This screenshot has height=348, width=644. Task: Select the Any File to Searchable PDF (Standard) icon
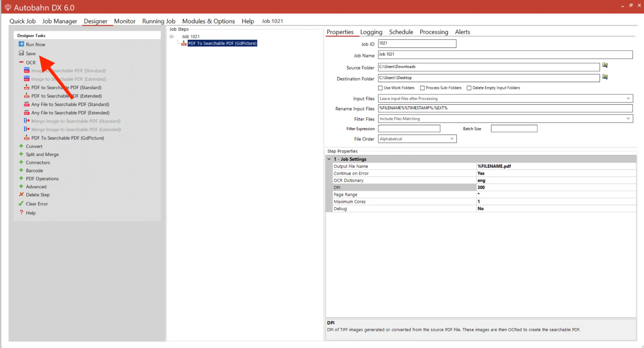tap(26, 104)
